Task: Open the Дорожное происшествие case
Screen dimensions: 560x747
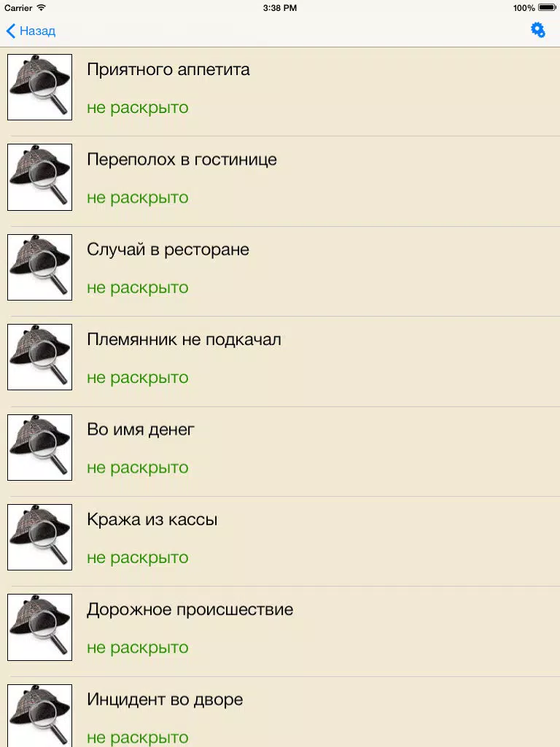Action: pyautogui.click(x=190, y=610)
